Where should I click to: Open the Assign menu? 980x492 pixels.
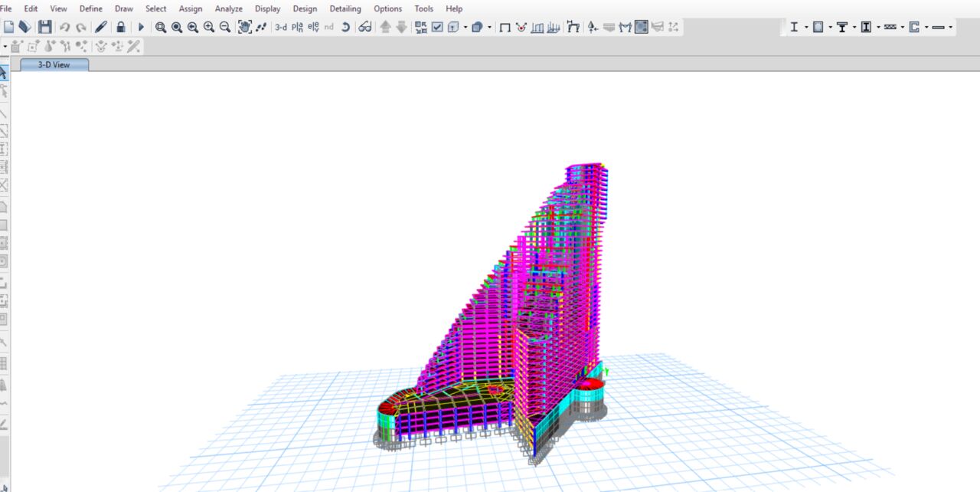(x=191, y=8)
